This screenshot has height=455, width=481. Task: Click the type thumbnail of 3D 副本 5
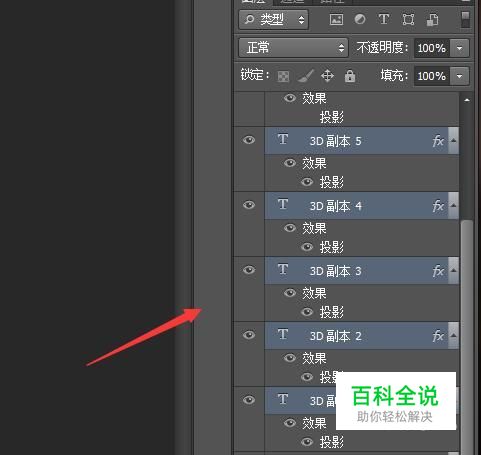click(x=283, y=139)
